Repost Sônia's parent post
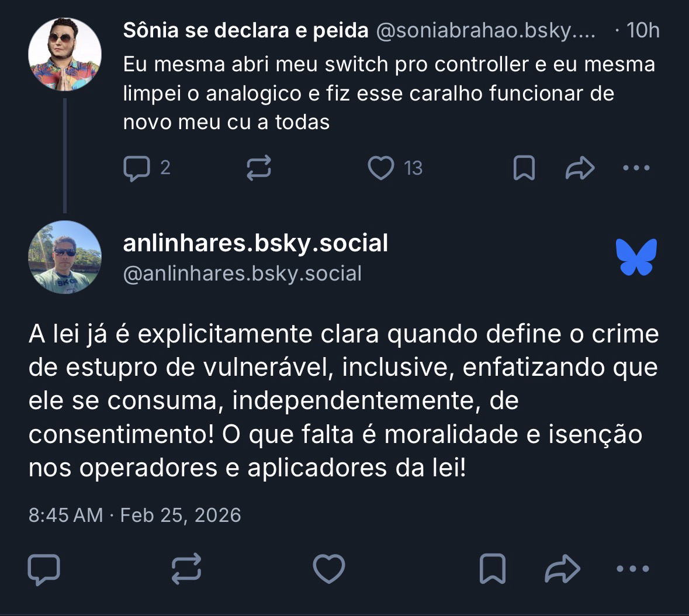Viewport: 689px width, 616px height. 259,168
